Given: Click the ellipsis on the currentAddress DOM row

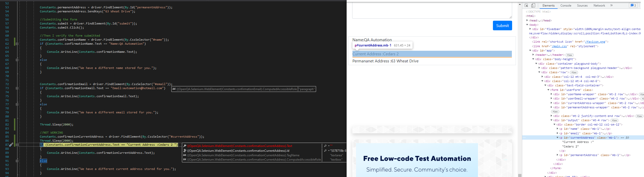Looking at the screenshot, I should (x=524, y=138).
